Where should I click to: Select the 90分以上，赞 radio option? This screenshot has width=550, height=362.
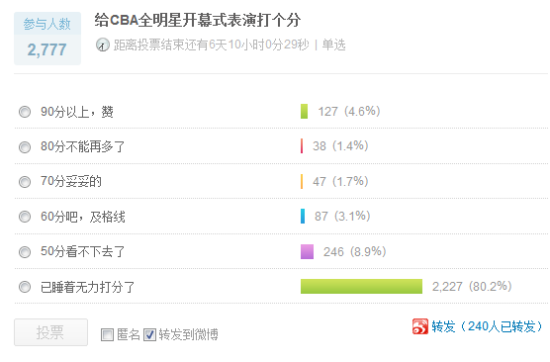[x=25, y=112]
